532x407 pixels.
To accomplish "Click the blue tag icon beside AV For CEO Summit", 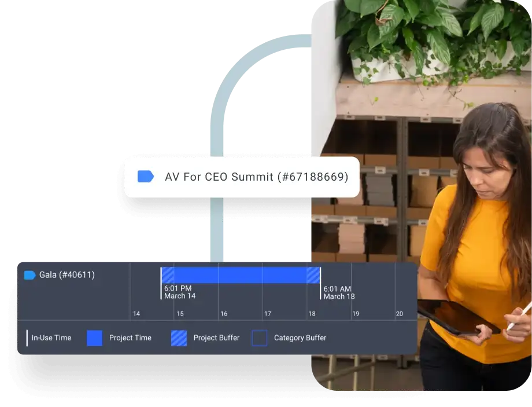I will pos(145,177).
